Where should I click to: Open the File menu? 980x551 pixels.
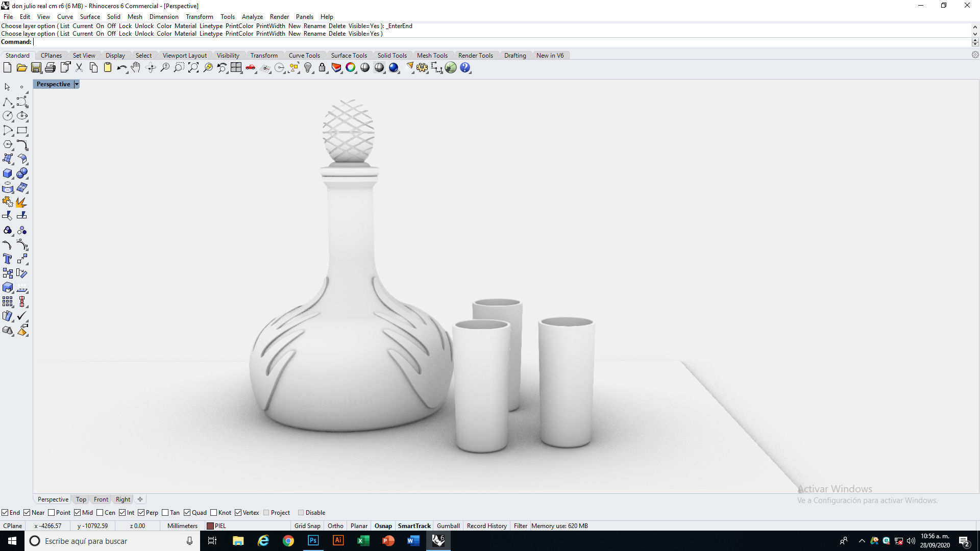tap(8, 17)
